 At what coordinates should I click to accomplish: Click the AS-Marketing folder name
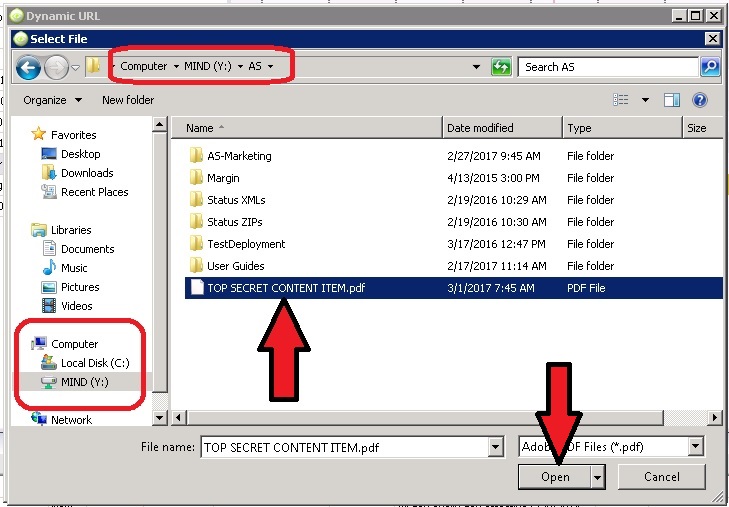(239, 156)
